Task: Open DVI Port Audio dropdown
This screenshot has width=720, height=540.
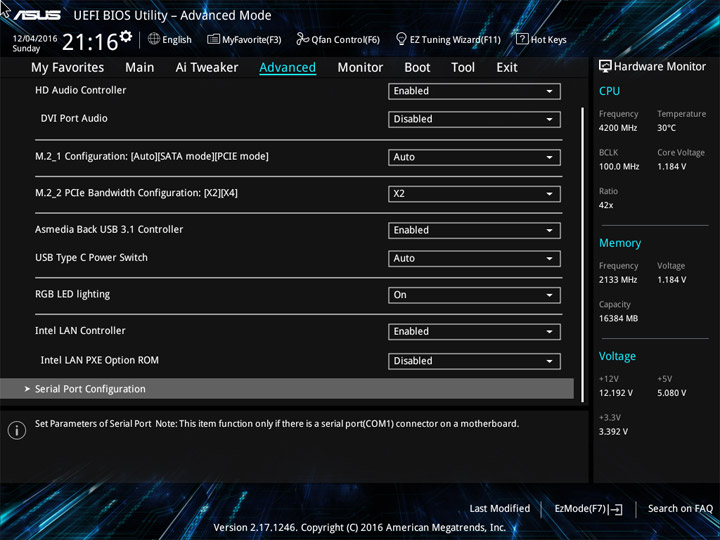Action: pos(474,119)
